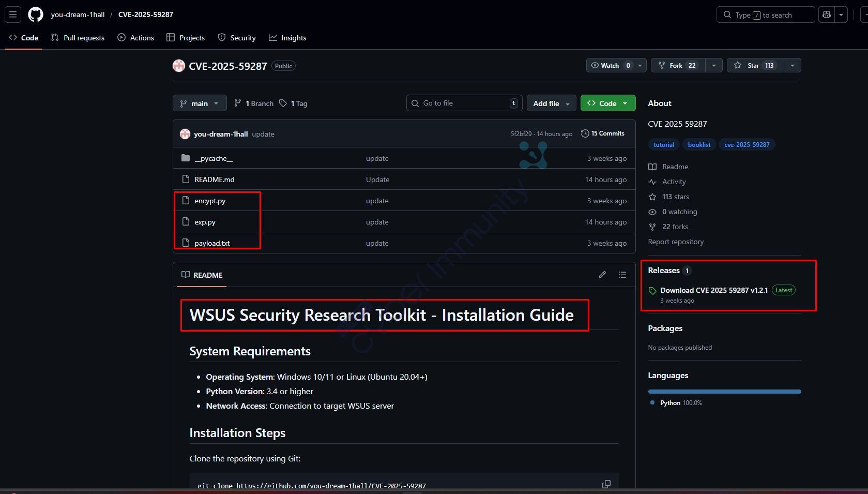Fork the CVE-2025-59287 repository

click(676, 65)
